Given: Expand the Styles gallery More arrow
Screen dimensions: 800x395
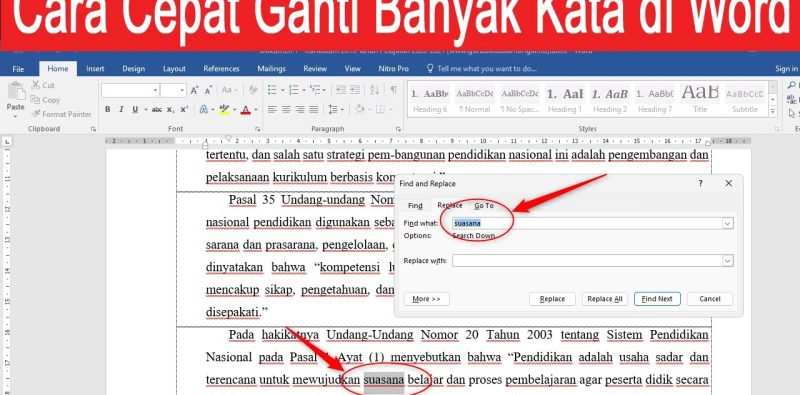Looking at the screenshot, I should click(772, 112).
